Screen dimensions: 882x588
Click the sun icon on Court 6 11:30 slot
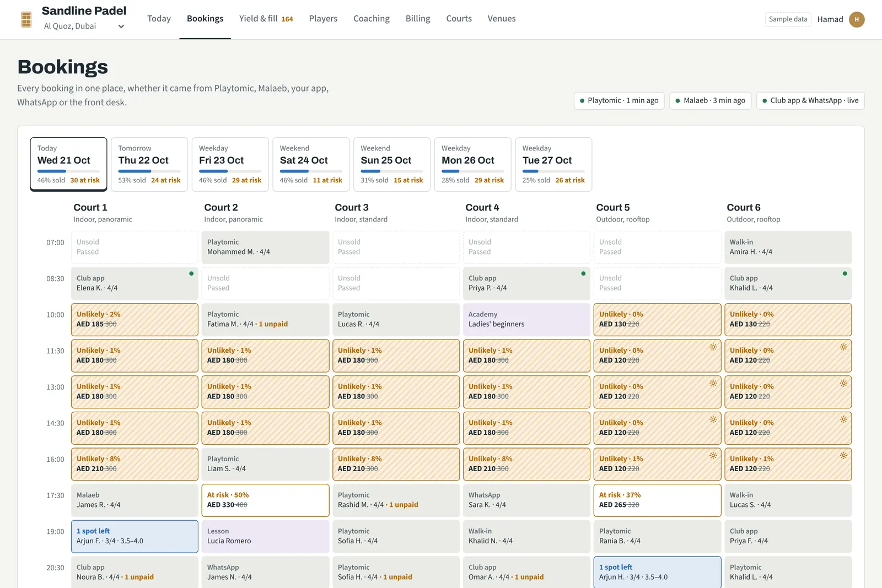click(843, 347)
